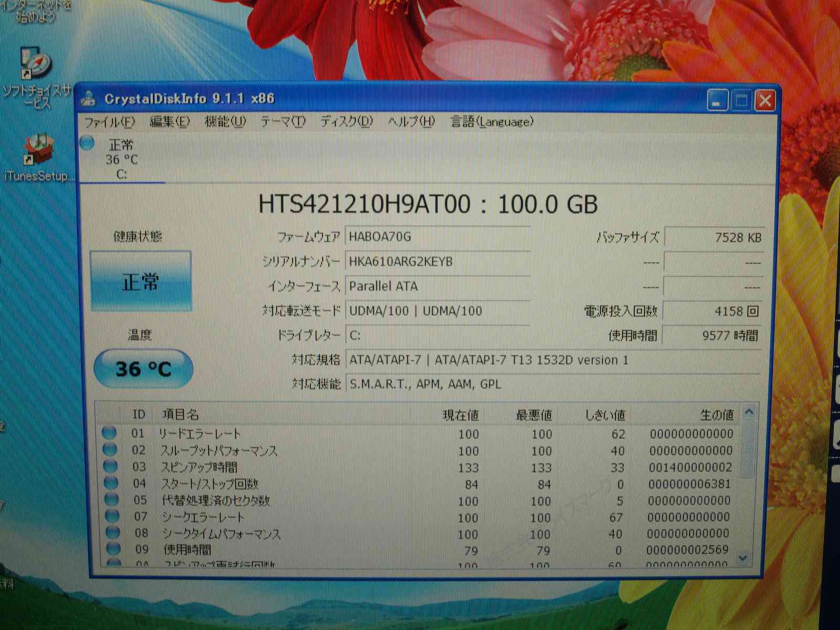
Task: Open the iTunesSetup desktop shortcut
Action: coord(37,152)
